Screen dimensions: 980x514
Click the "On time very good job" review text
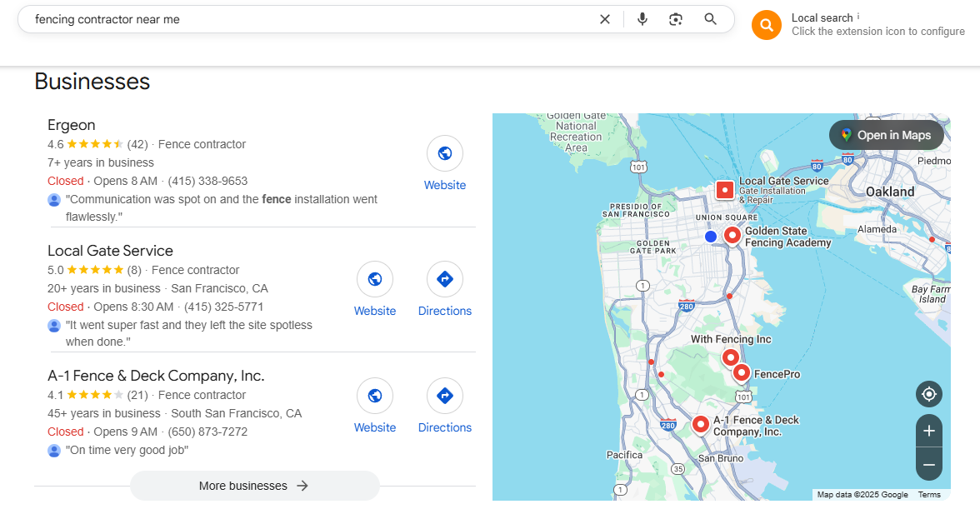(127, 451)
